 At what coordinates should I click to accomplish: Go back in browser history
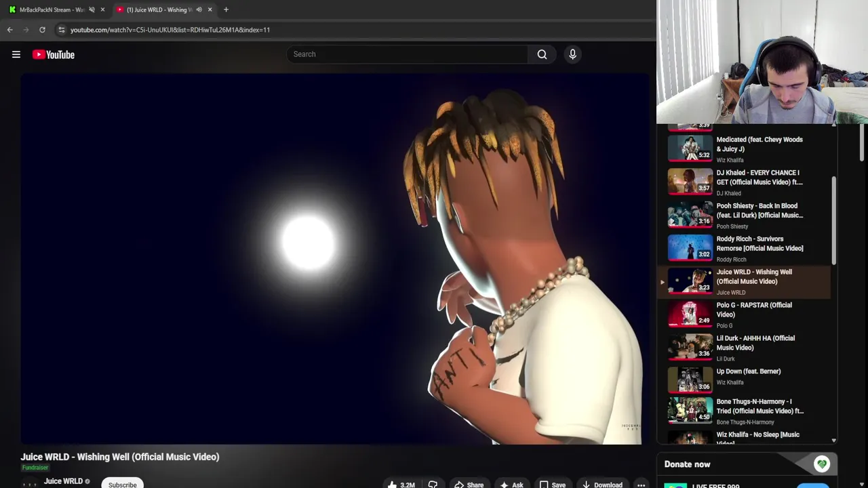point(10,30)
